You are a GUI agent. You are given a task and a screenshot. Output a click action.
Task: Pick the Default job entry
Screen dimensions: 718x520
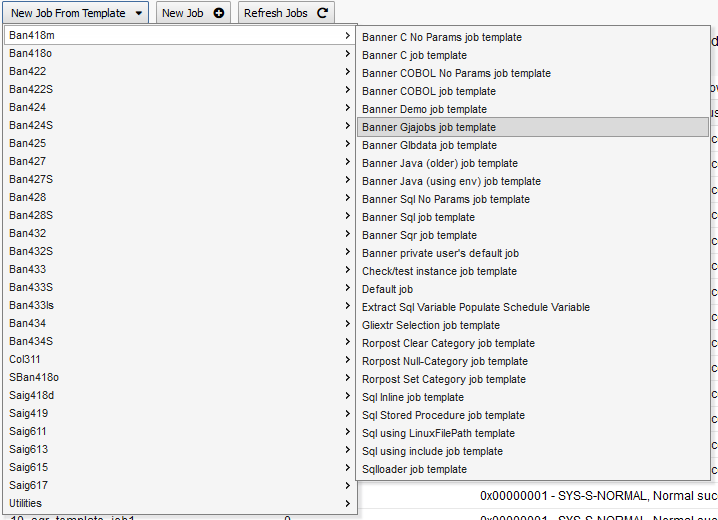tap(387, 289)
